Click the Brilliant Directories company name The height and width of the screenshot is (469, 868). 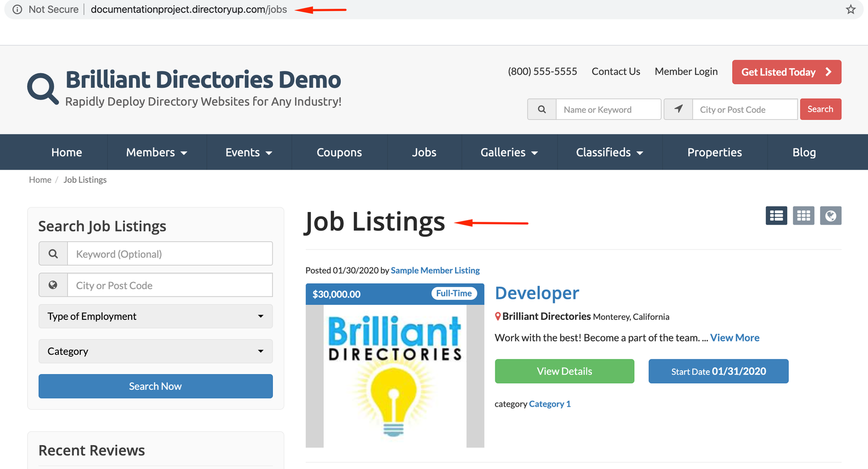546,316
